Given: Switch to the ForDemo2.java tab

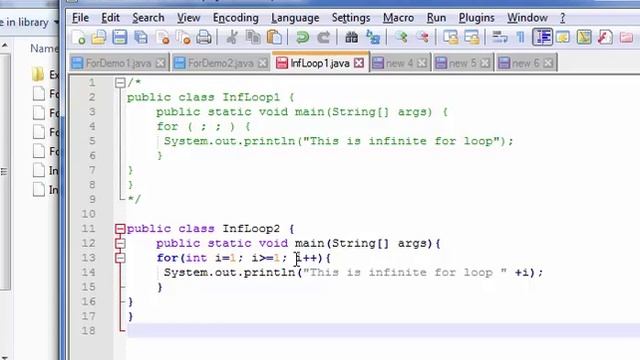Looking at the screenshot, I should click(x=220, y=63).
